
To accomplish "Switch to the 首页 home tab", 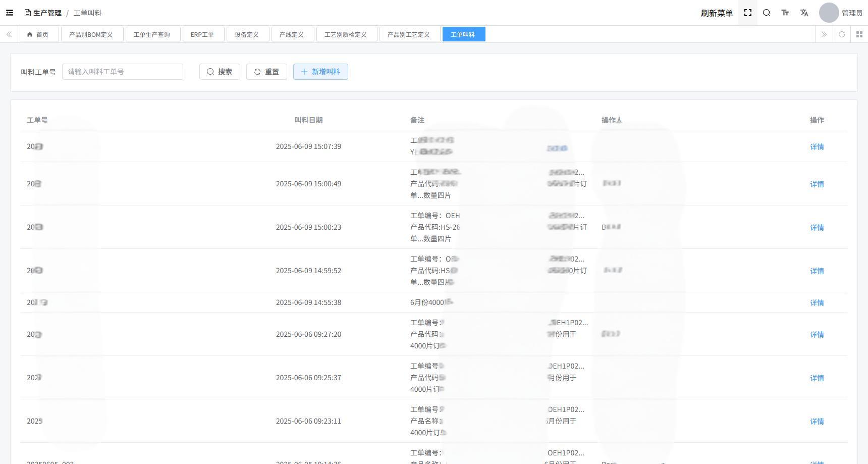I will tap(39, 34).
